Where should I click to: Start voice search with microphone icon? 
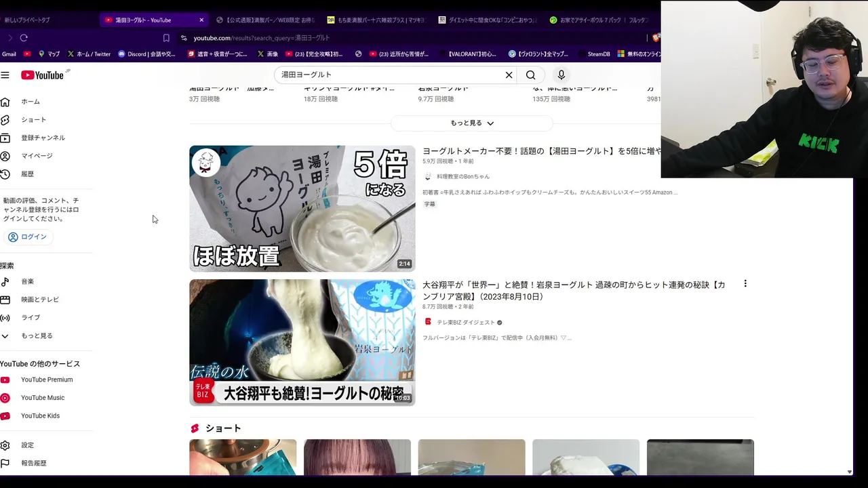click(x=561, y=75)
